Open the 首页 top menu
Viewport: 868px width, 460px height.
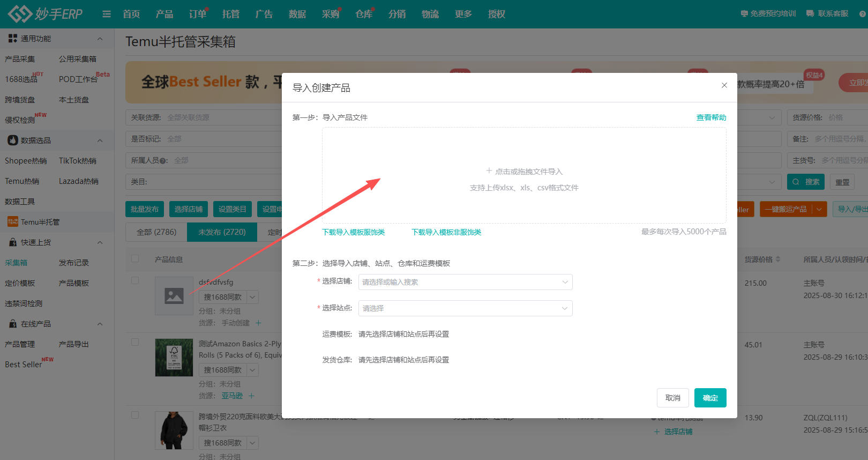pyautogui.click(x=131, y=14)
